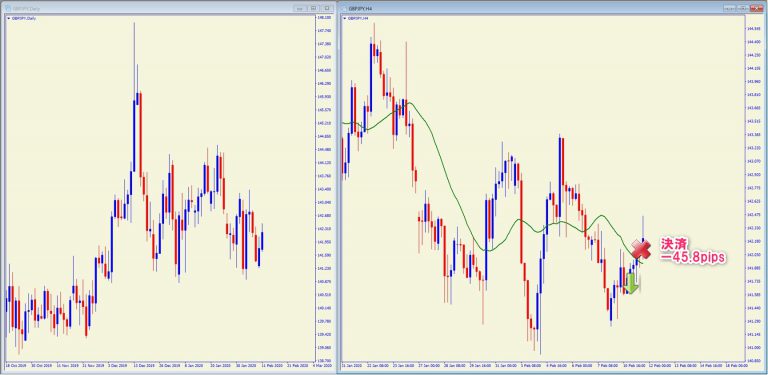Image resolution: width=768 pixels, height=375 pixels.
Task: Click the red X settlement marker
Action: (x=641, y=249)
